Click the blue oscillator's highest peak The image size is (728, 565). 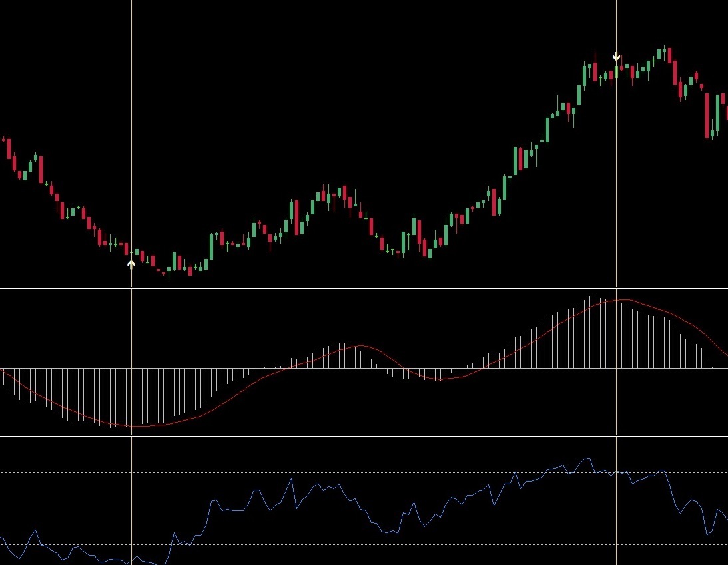click(x=587, y=459)
